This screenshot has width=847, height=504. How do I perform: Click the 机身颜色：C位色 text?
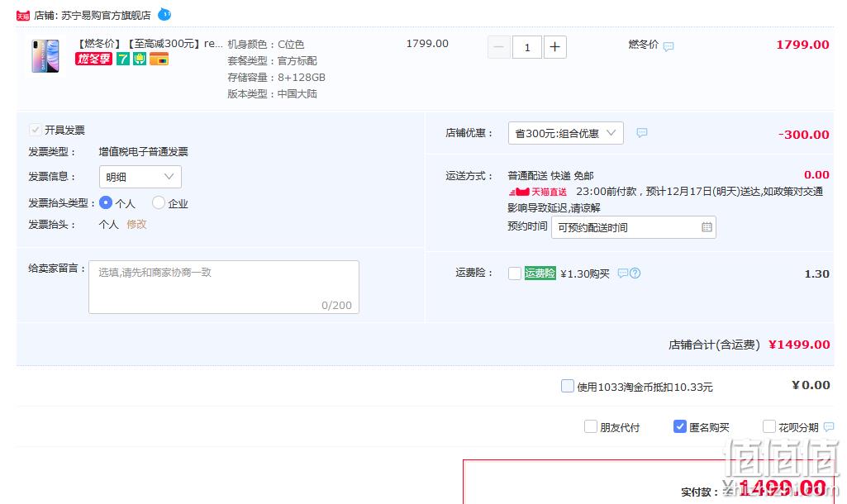pos(266,45)
